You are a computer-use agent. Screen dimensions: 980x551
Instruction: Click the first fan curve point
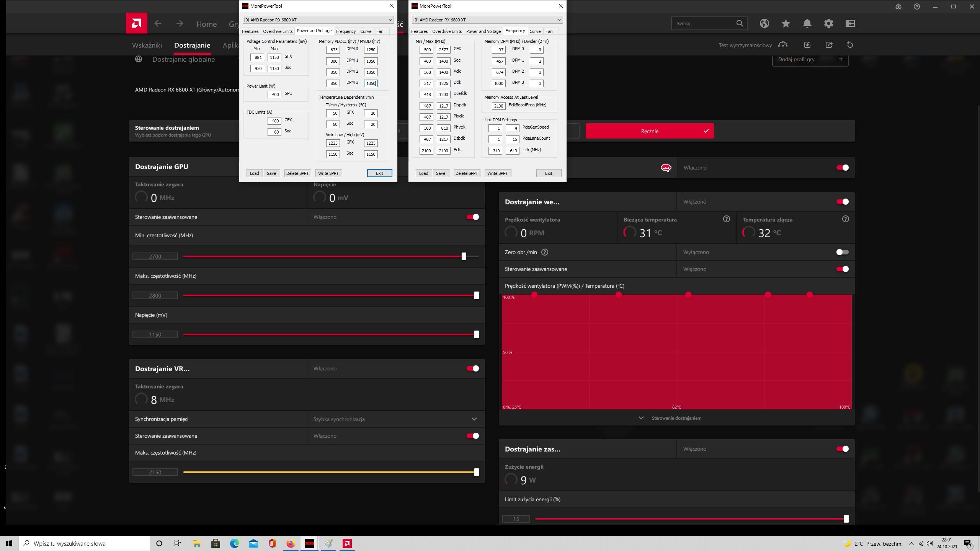(x=534, y=294)
